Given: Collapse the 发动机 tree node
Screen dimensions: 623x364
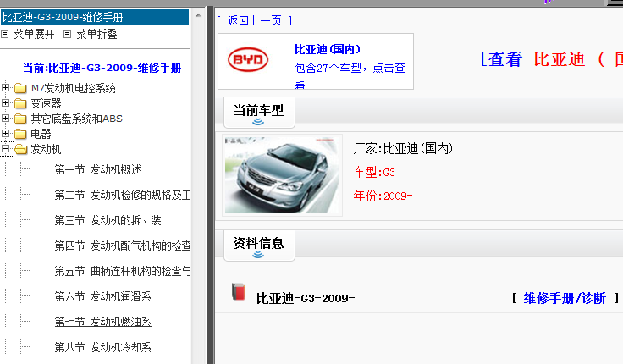Looking at the screenshot, I should (x=6, y=149).
